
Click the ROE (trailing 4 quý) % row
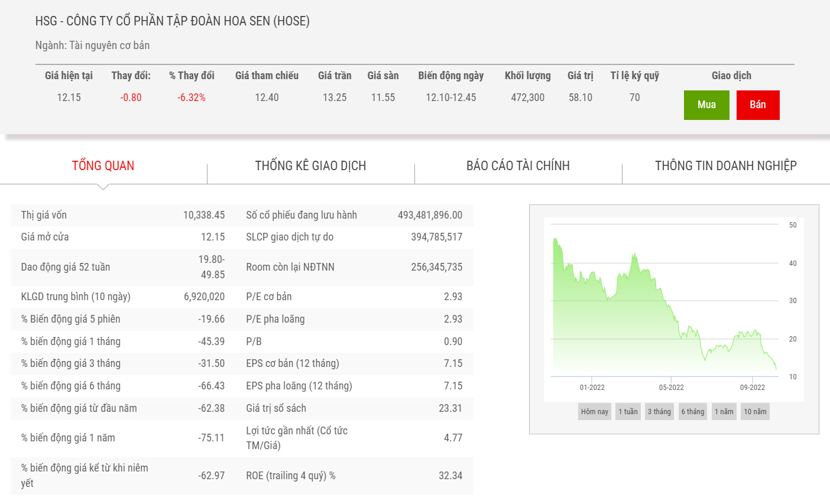(354, 476)
